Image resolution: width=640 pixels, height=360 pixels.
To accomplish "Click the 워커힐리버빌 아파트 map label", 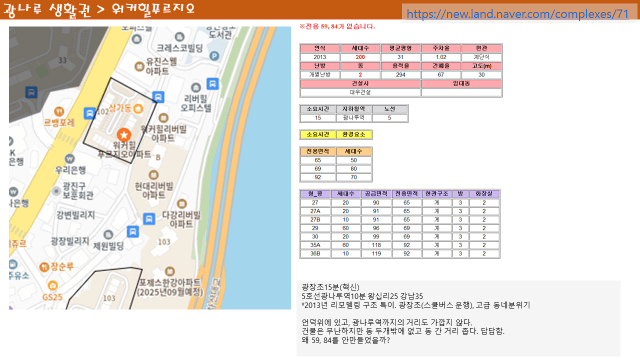I will [163, 133].
